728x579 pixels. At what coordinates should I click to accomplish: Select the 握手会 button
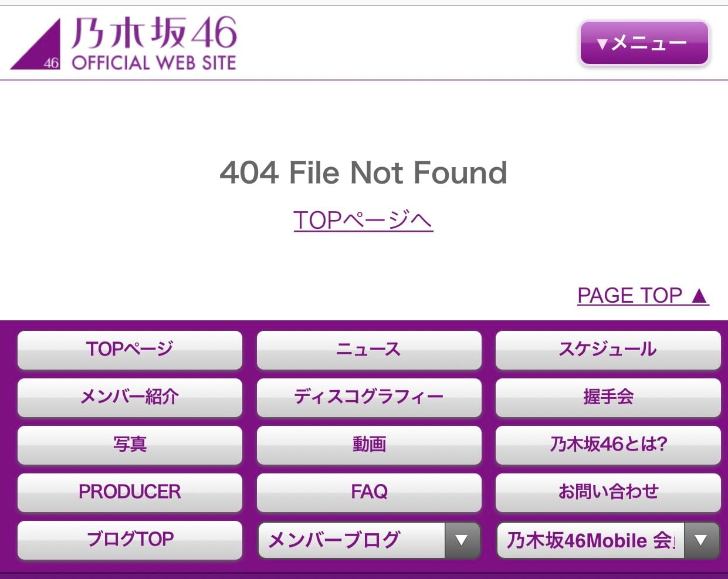[608, 397]
